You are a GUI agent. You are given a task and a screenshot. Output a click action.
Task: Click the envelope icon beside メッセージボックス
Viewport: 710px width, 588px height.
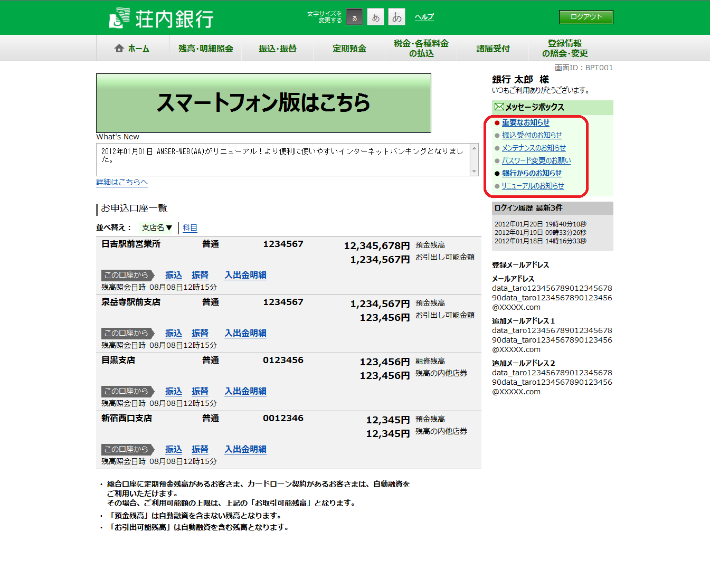point(499,107)
